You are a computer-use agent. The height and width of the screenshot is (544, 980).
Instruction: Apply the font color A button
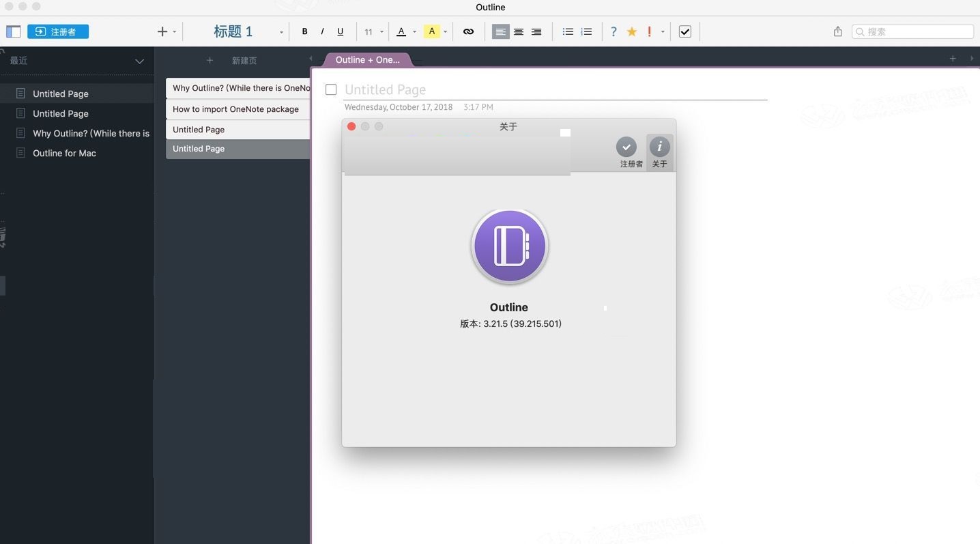coord(401,31)
